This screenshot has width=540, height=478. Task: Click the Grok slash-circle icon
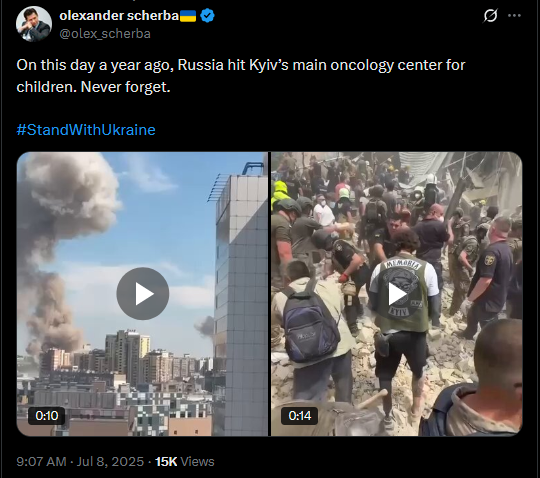click(x=490, y=15)
